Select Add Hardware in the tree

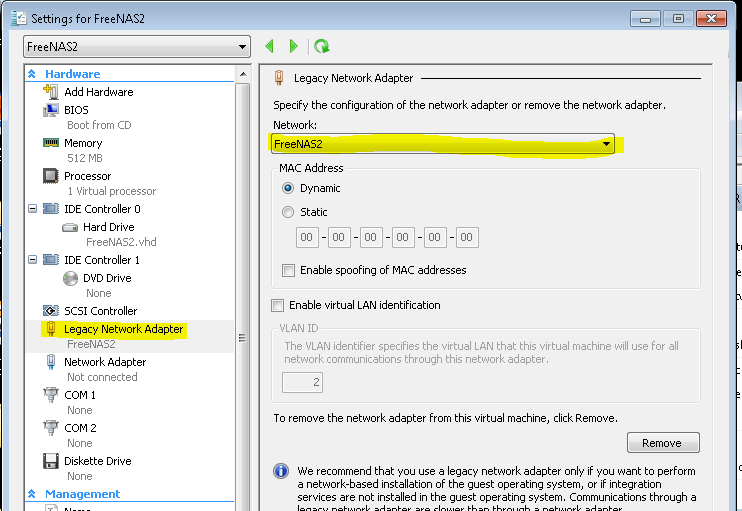tap(99, 92)
